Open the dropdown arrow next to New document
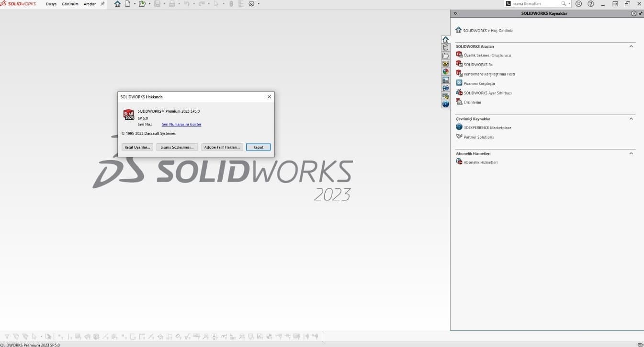This screenshot has width=644, height=347. tap(135, 3)
